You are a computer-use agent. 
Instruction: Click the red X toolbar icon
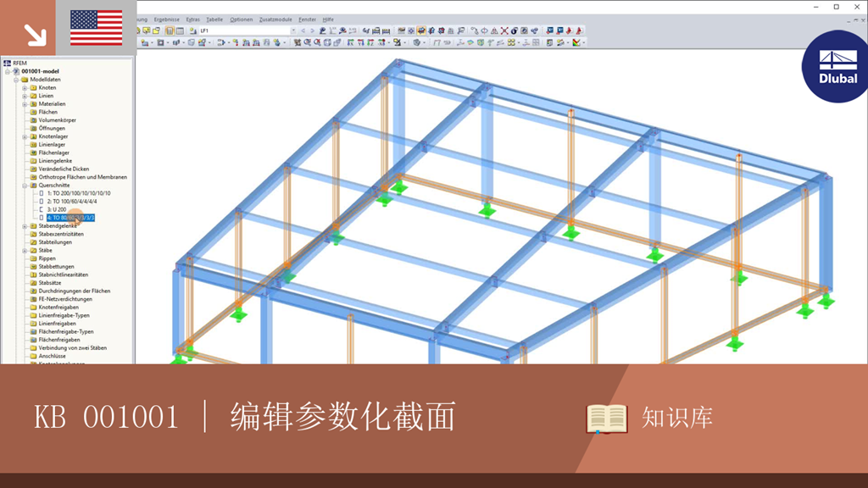504,30
